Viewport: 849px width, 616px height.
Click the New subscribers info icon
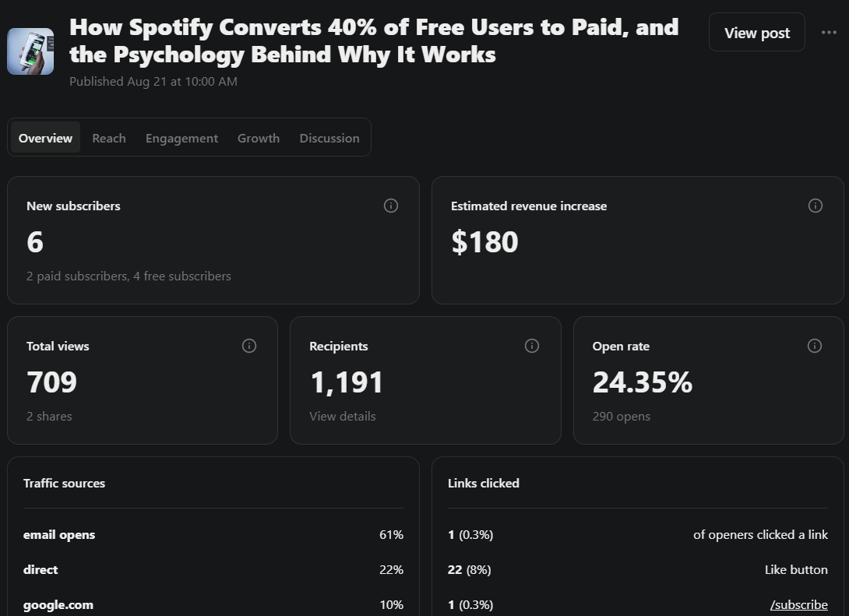[x=391, y=206]
